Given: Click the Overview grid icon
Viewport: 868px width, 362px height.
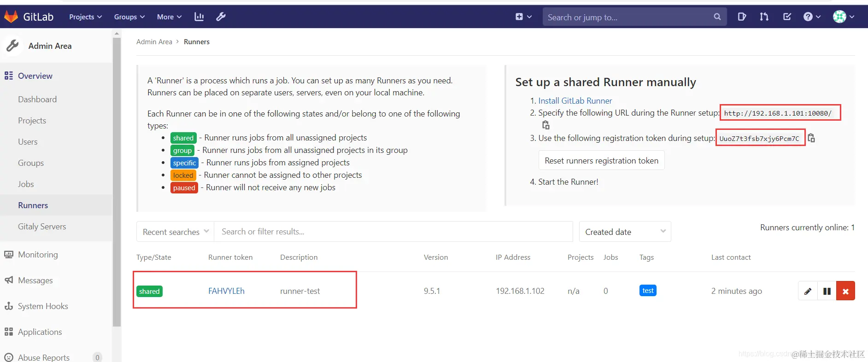Looking at the screenshot, I should point(8,76).
